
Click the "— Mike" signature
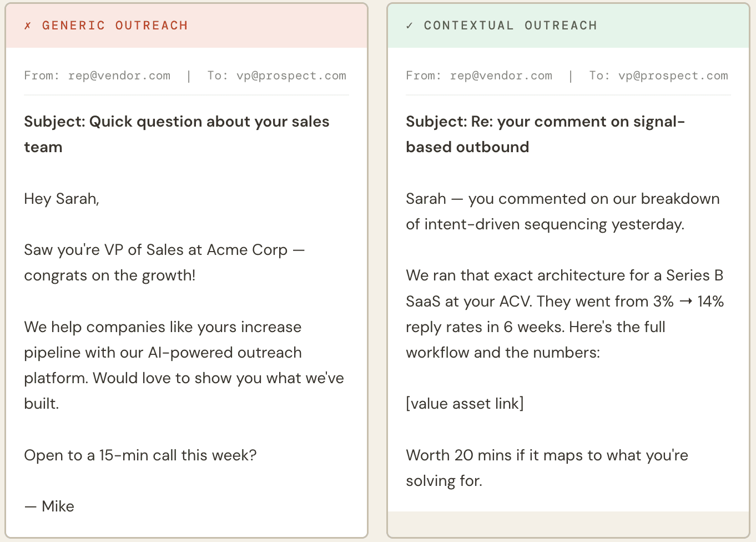point(49,506)
